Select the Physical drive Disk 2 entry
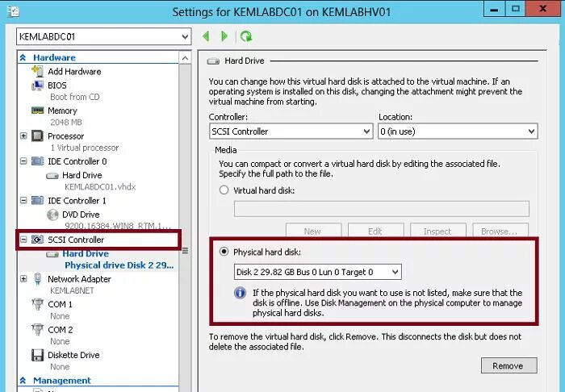Viewport: 565px width, 392px height. [119, 265]
